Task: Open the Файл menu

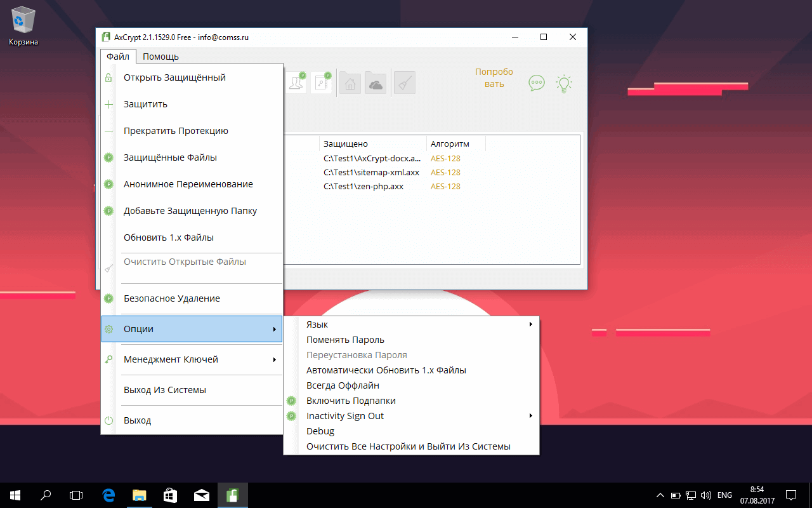Action: click(x=118, y=57)
